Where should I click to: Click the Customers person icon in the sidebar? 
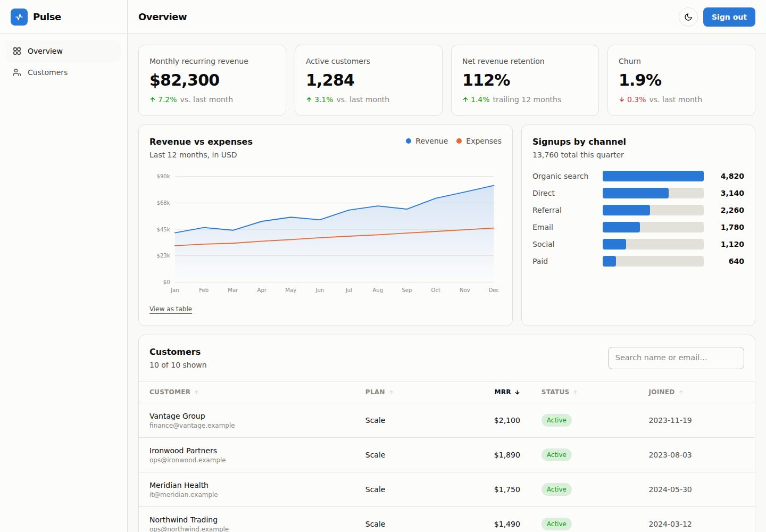[x=17, y=72]
